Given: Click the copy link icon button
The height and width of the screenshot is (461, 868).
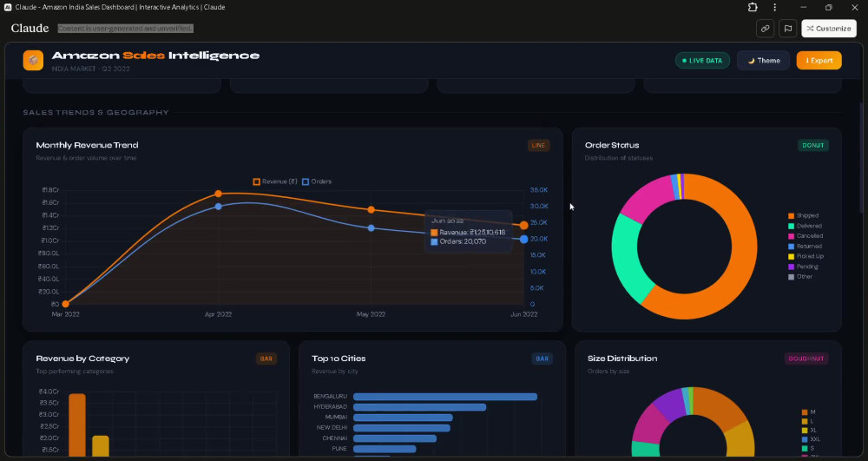Looking at the screenshot, I should tap(765, 29).
